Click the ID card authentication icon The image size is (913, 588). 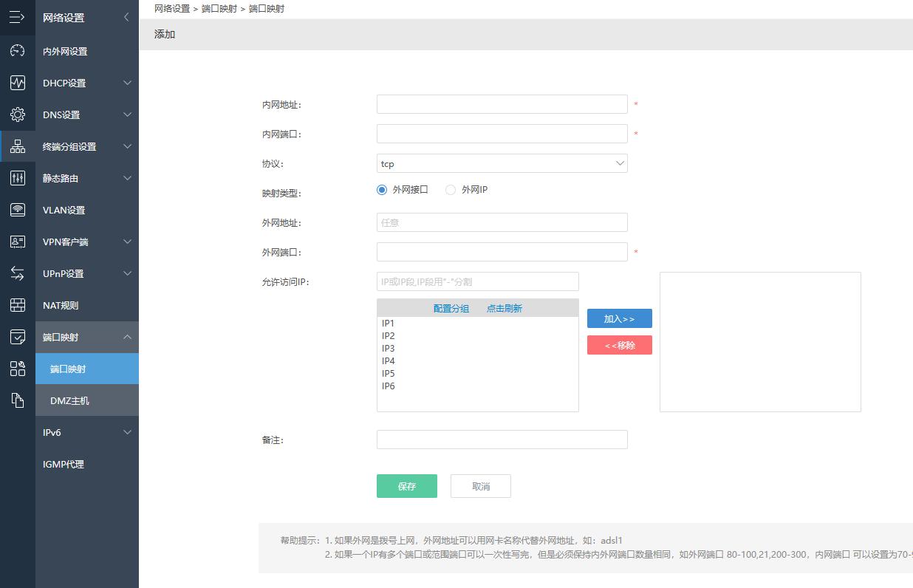pyautogui.click(x=18, y=242)
